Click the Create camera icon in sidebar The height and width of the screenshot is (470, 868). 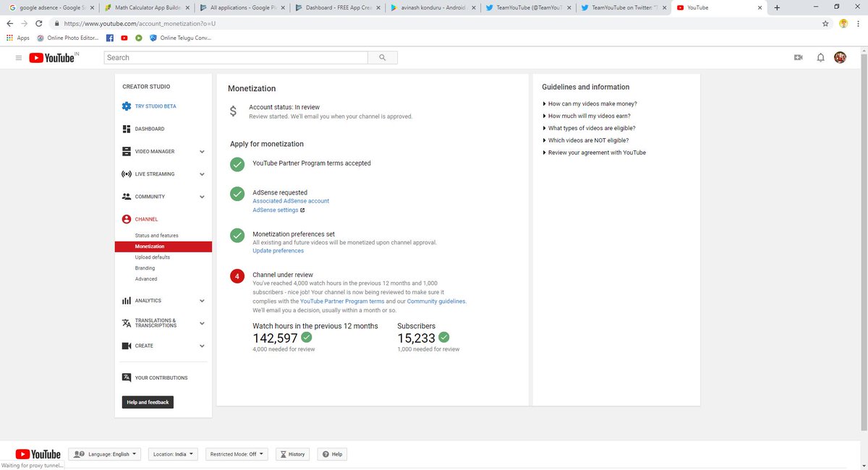(x=127, y=346)
